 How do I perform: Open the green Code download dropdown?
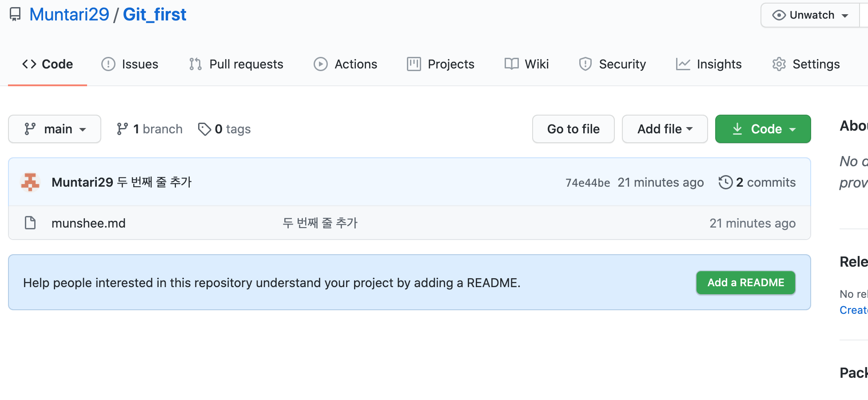(x=763, y=129)
